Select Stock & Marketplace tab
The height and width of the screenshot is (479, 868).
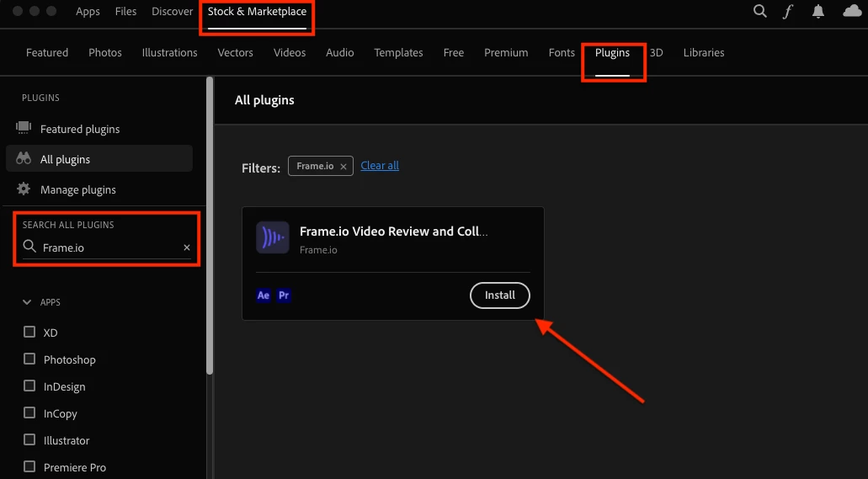257,11
